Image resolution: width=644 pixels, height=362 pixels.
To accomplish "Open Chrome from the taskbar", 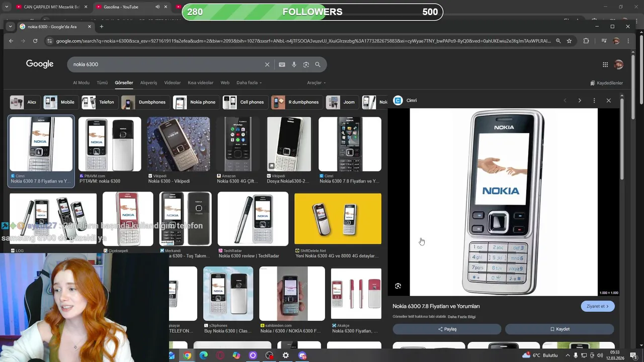I will click(x=187, y=355).
